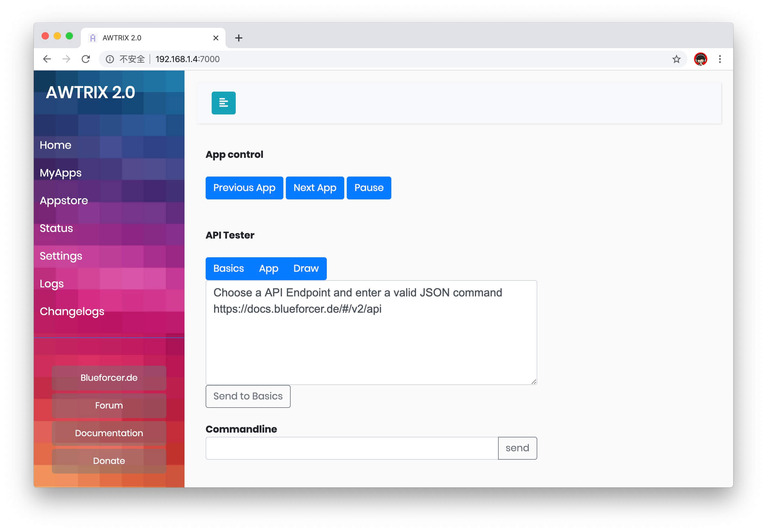The height and width of the screenshot is (532, 767).
Task: Pause the app rotation
Action: pyautogui.click(x=368, y=188)
